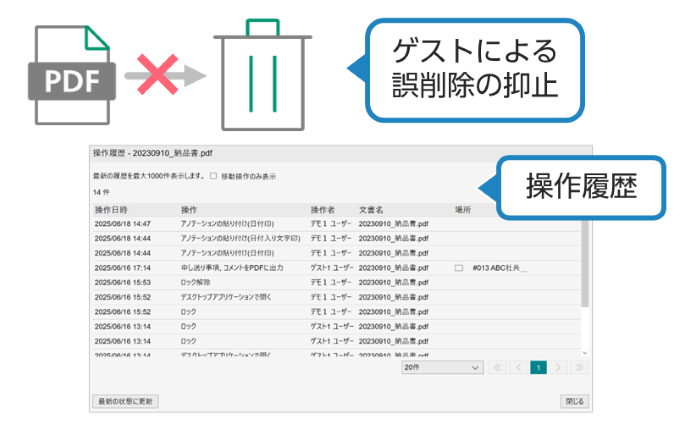Sort by the 文書名 column header
Image resolution: width=686 pixels, height=431 pixels.
pyautogui.click(x=371, y=210)
